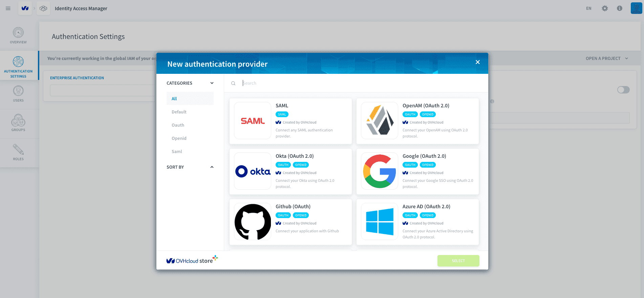Click the search magnifier icon in dialog
644x298 pixels.
click(x=233, y=83)
